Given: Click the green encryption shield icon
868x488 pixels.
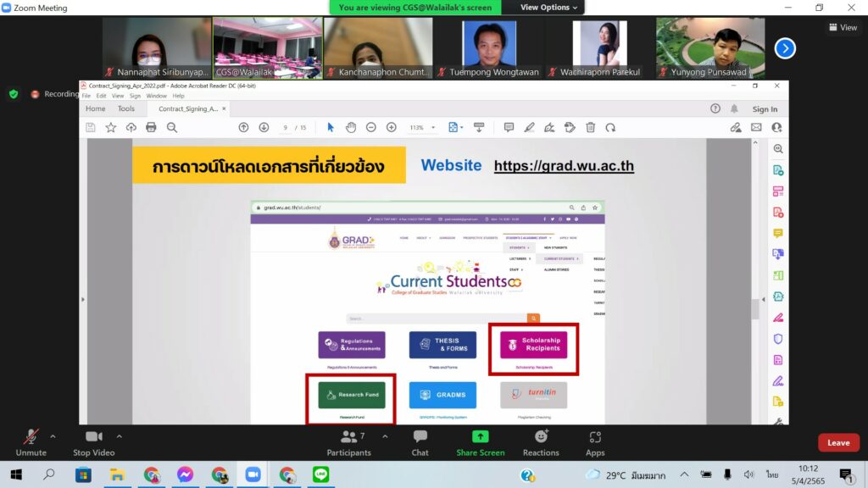Looking at the screenshot, I should click(14, 94).
